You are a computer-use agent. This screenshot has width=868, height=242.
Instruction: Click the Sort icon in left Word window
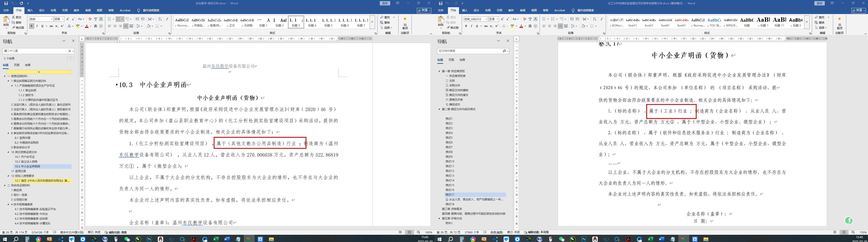[160, 19]
